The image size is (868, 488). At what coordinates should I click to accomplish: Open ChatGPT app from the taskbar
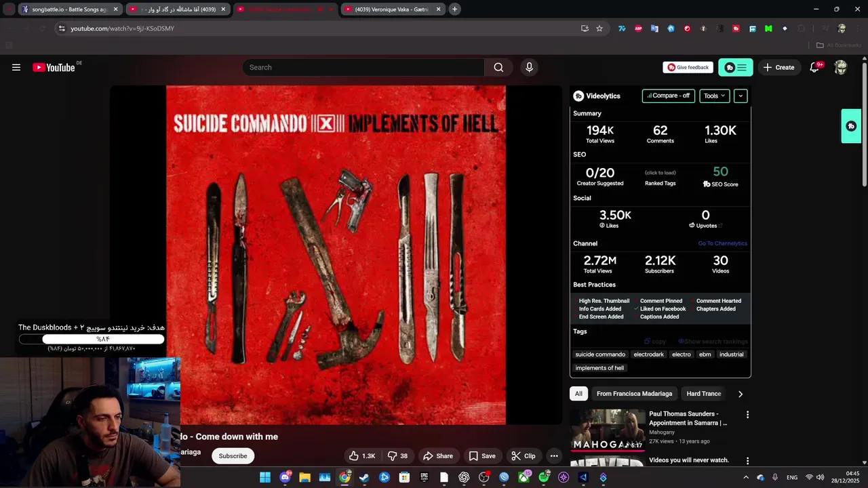(x=464, y=477)
